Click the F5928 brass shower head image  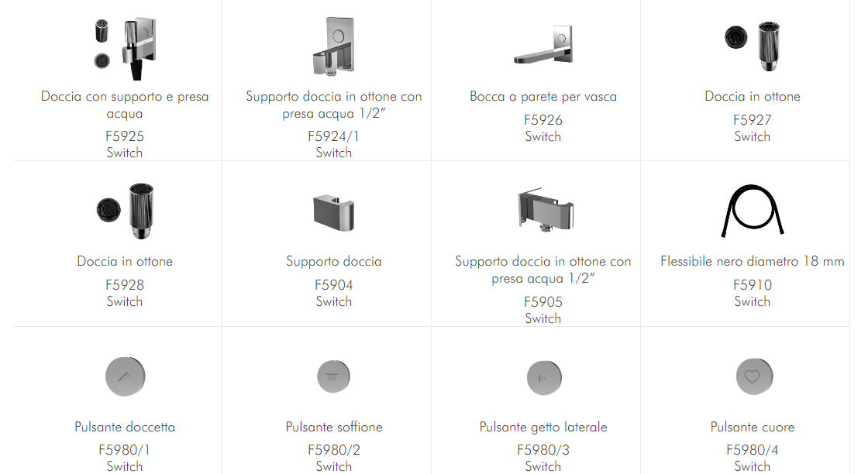pyautogui.click(x=125, y=211)
